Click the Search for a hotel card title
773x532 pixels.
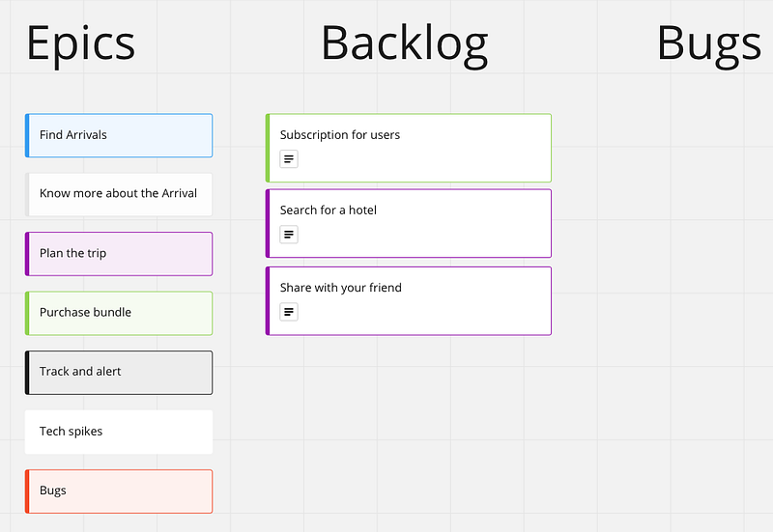[329, 210]
